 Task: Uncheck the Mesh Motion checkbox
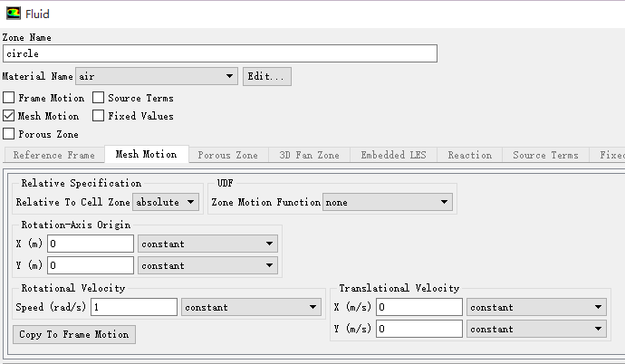pos(9,116)
